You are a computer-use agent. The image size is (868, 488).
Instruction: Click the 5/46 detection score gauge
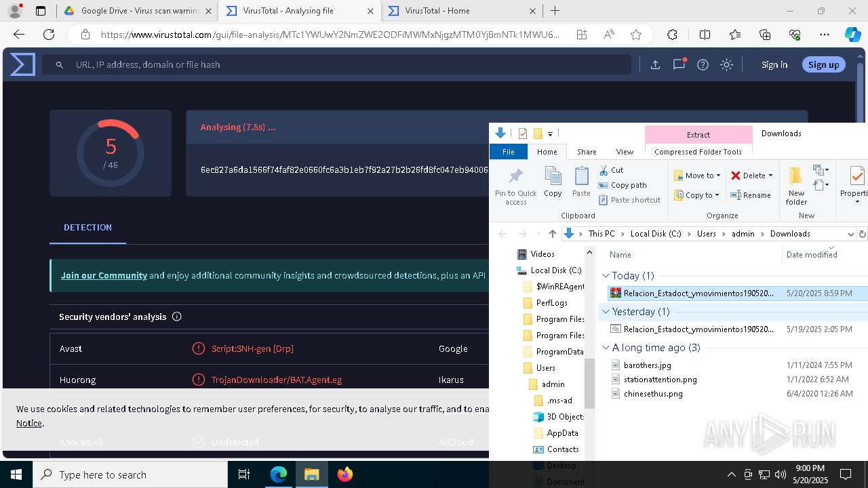(111, 153)
